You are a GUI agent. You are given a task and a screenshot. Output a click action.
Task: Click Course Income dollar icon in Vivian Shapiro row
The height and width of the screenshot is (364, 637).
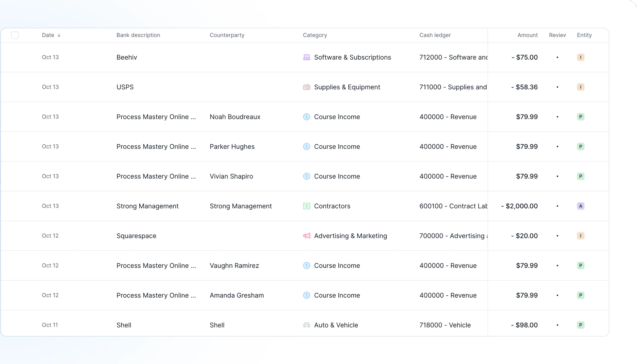pos(307,176)
